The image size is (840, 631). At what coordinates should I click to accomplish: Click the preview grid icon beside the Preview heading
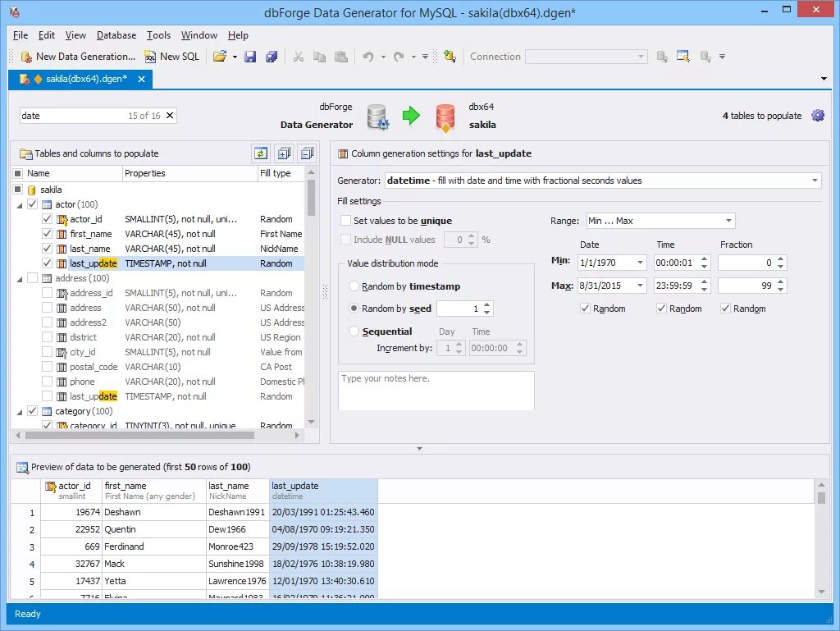[22, 467]
